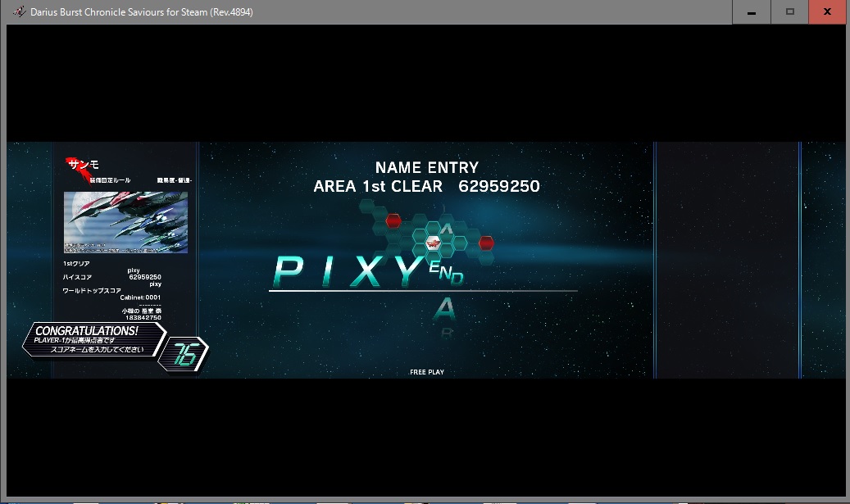Maximize the Darius Burst game window

point(789,11)
